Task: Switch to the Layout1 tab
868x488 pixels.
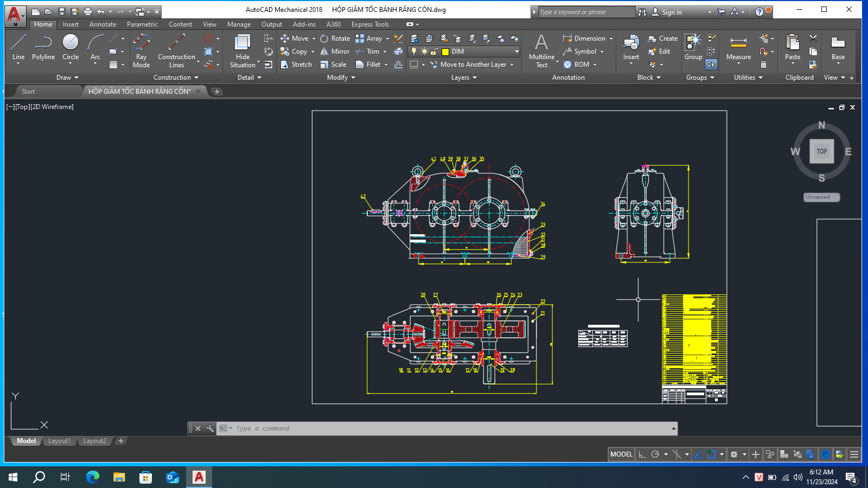Action: [x=59, y=441]
